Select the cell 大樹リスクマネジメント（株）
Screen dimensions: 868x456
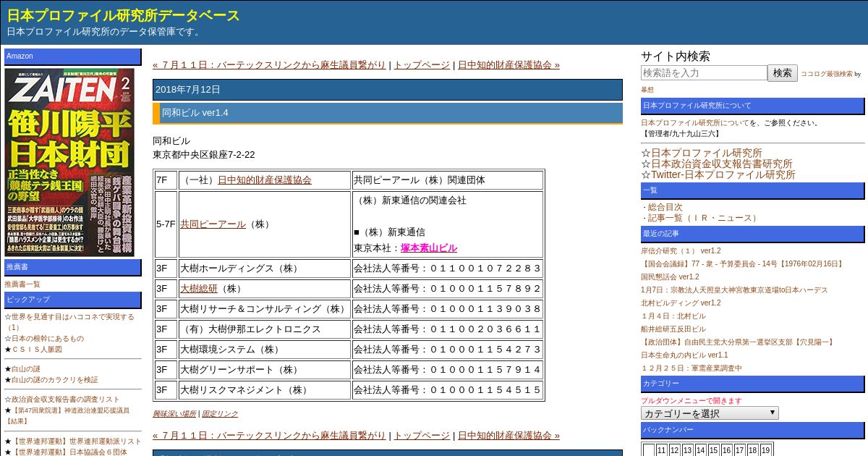click(x=265, y=390)
